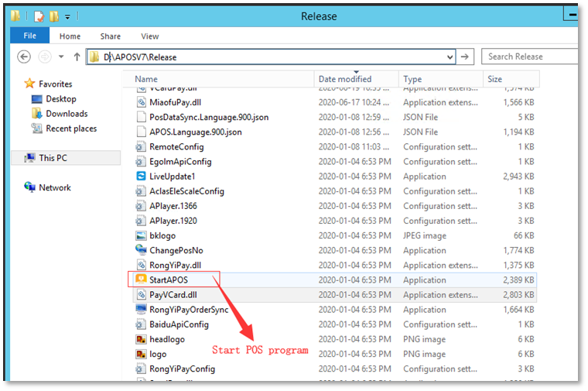Open the Share ribbon tab
Screen dimensions: 588x391
point(110,36)
